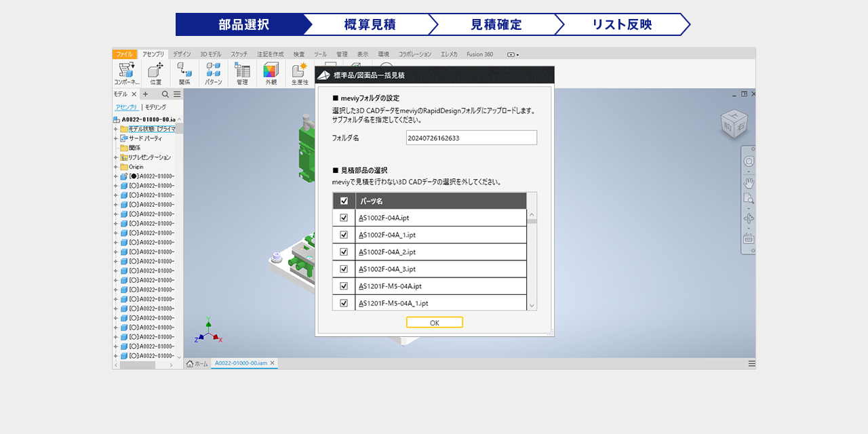The width and height of the screenshot is (868, 434).
Task: Click the アセンブリ link in the browser panel
Action: pos(126,107)
